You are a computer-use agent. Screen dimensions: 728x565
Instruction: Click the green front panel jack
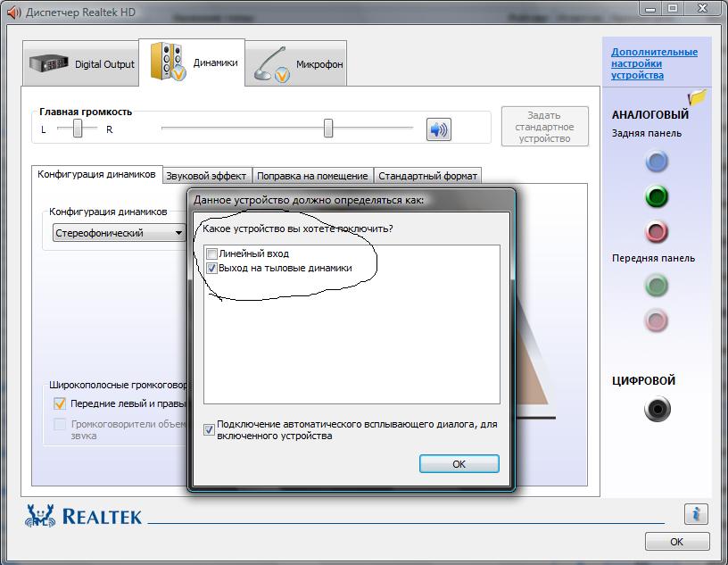(657, 286)
